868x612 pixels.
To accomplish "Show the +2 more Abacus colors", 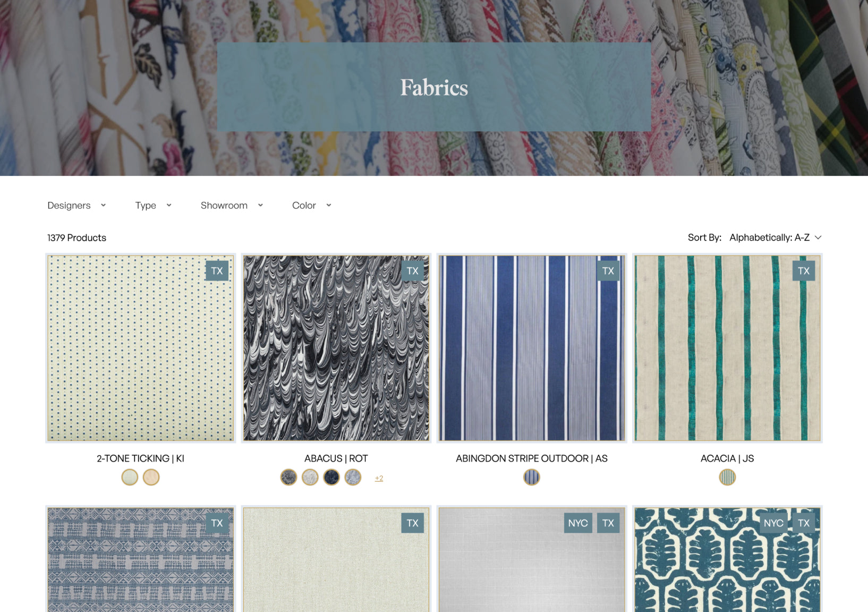I will click(379, 478).
